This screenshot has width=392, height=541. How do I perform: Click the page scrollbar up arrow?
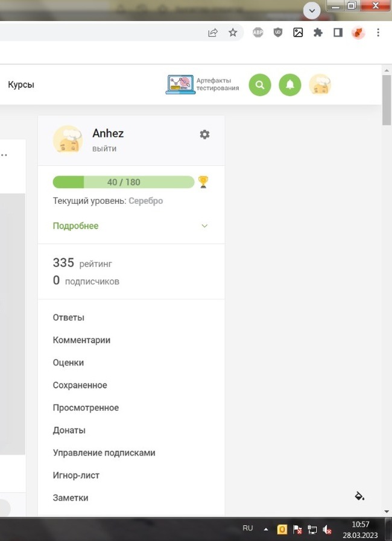387,71
